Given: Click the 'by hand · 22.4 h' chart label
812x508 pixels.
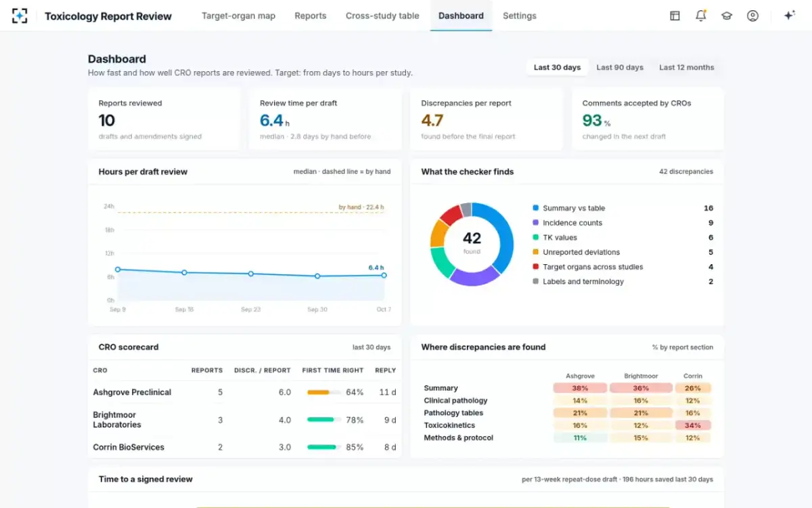Looking at the screenshot, I should coord(361,207).
